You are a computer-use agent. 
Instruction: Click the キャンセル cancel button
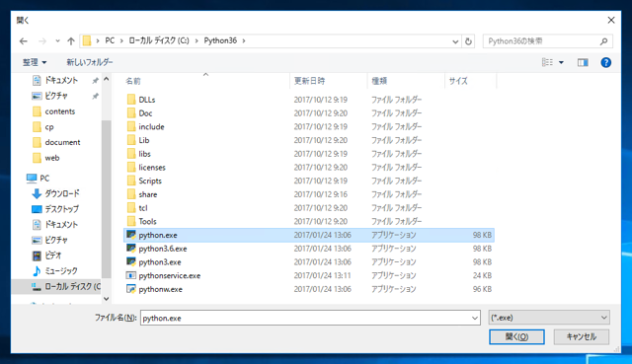tap(582, 337)
